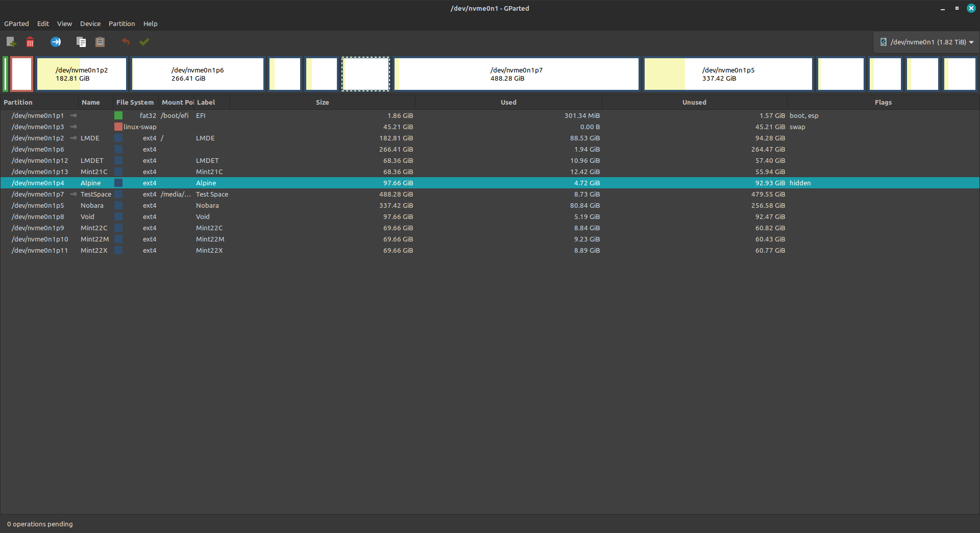This screenshot has height=533, width=980.
Task: Select the highlighted /dev/nvme0n1p4 row
Action: [490, 183]
